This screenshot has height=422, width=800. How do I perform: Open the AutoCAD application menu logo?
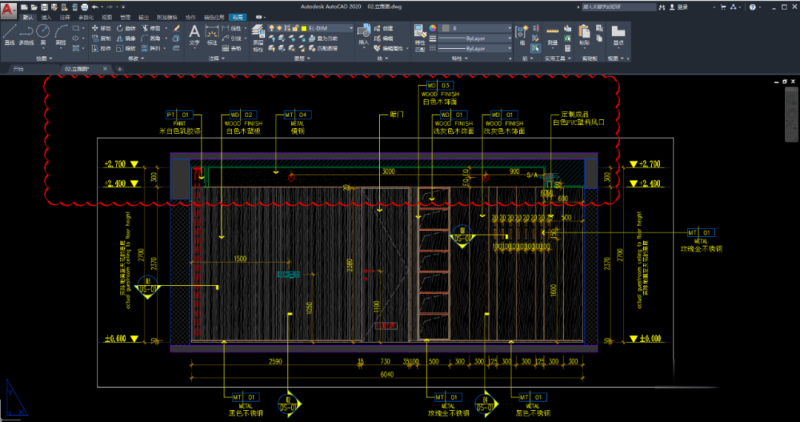(8, 8)
